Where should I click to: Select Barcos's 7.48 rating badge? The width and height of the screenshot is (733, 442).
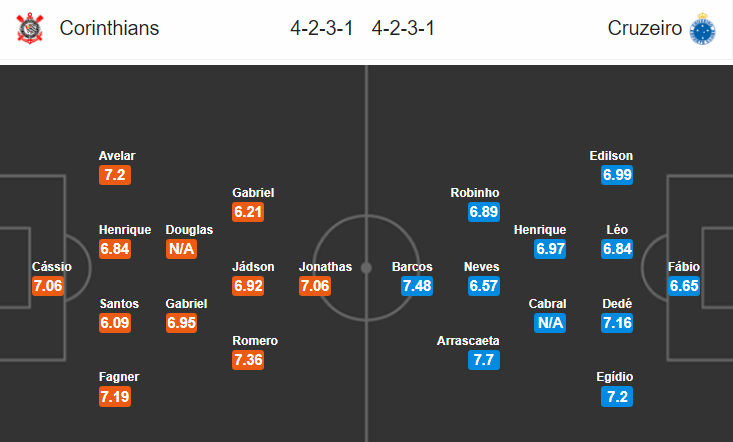click(417, 286)
